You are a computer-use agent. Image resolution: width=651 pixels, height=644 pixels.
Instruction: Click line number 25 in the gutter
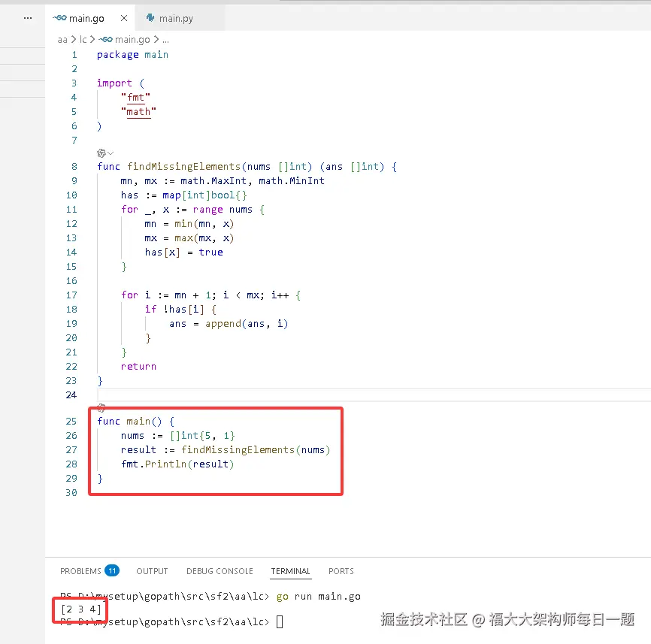coord(71,421)
